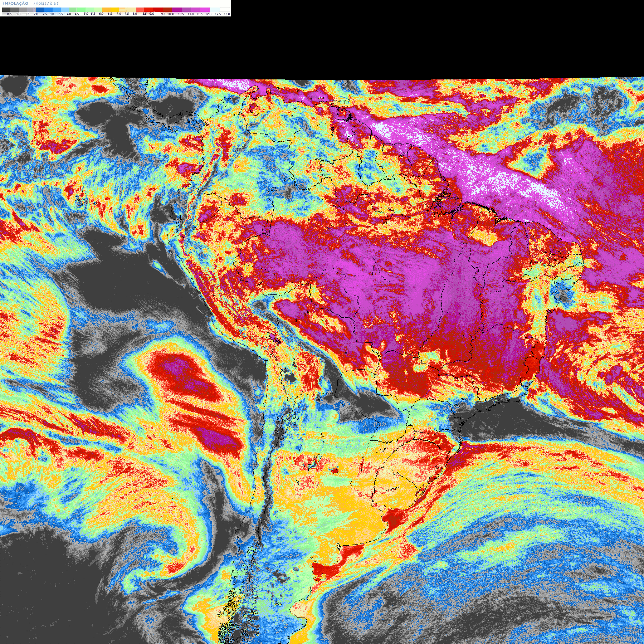The image size is (644, 644).
Task: Select the dark blue swatch between 2.0 and 2.5
Action: point(40,10)
